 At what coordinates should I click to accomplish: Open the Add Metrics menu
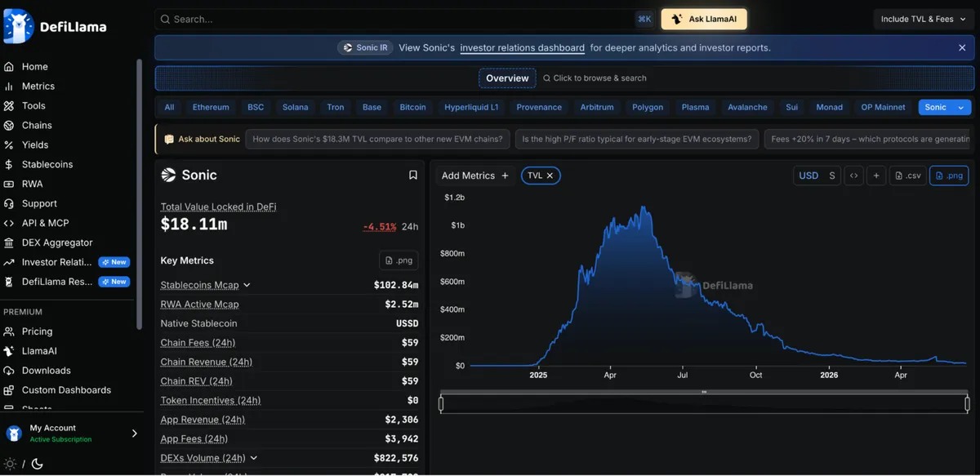(x=475, y=176)
